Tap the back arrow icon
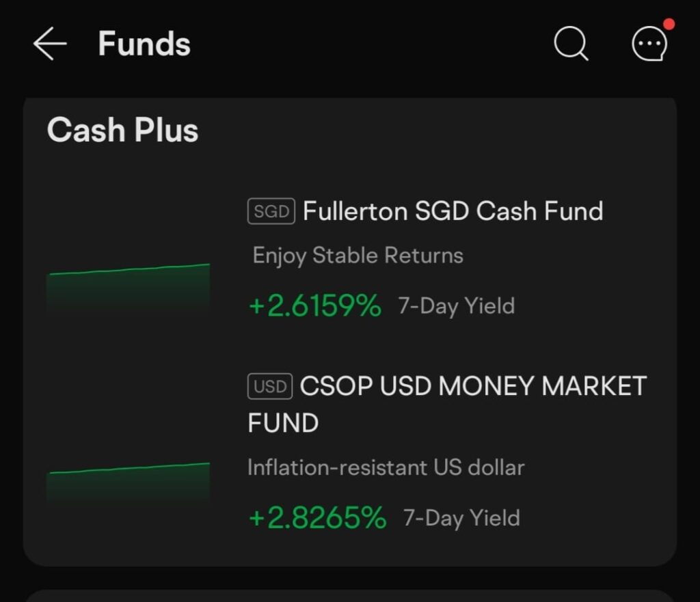 pyautogui.click(x=49, y=43)
